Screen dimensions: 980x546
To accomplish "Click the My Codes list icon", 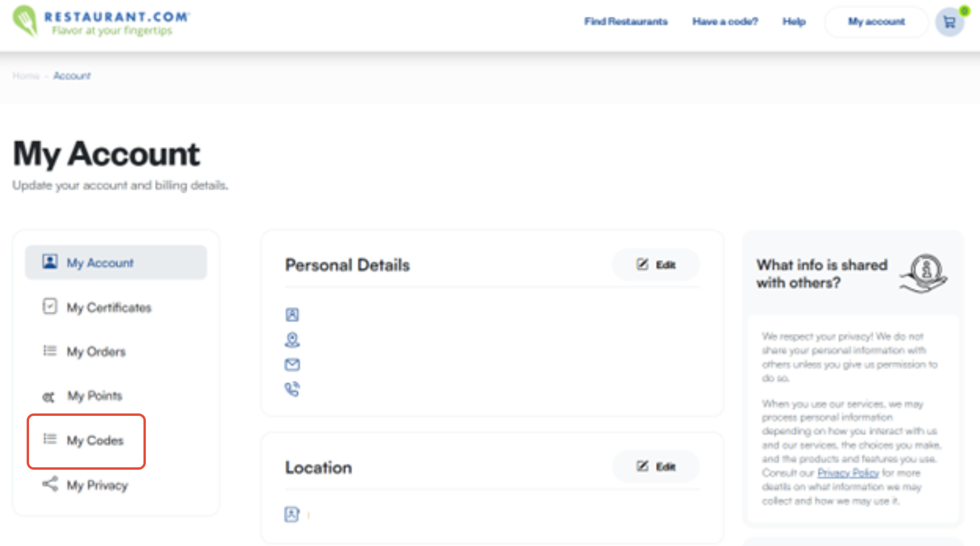I will (50, 439).
